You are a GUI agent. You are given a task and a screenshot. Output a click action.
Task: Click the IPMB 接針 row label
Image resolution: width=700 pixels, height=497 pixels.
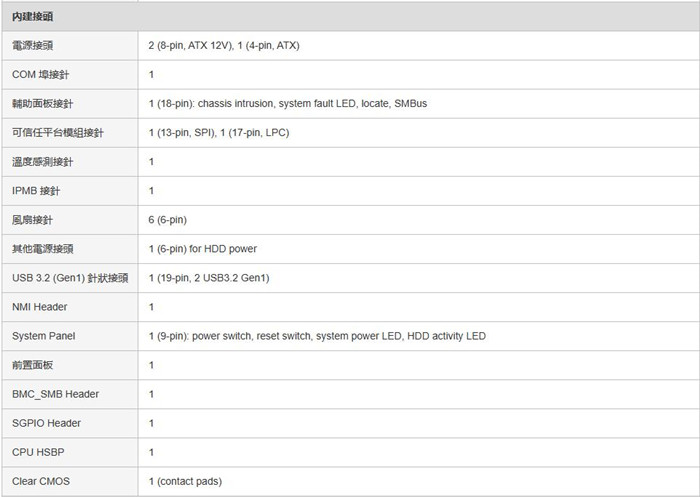[x=36, y=191]
